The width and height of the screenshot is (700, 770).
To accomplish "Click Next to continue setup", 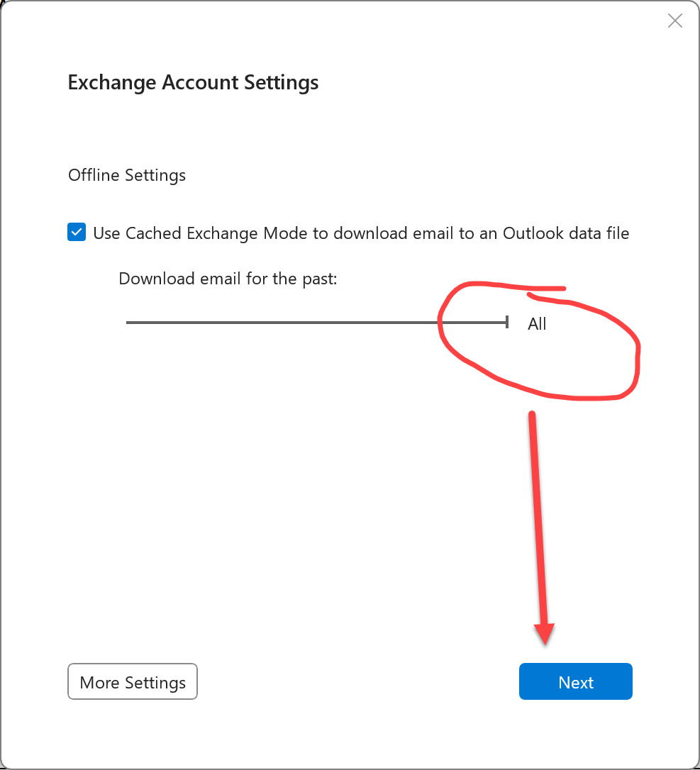I will pos(575,681).
